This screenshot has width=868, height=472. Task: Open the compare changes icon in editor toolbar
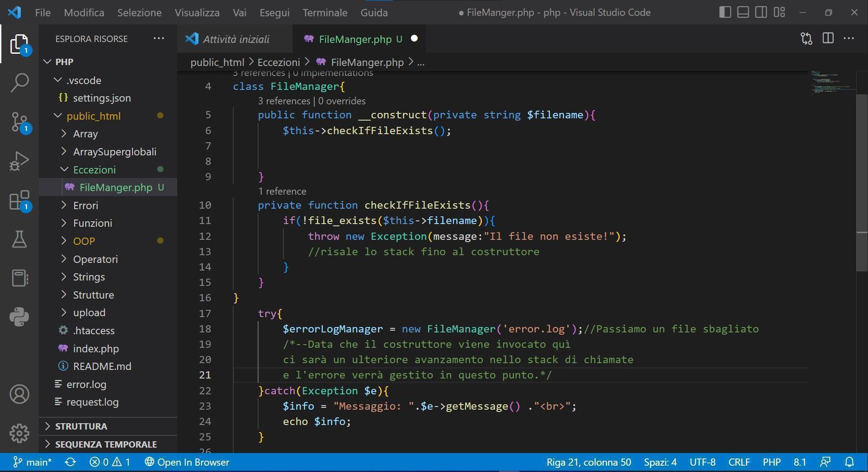(807, 39)
